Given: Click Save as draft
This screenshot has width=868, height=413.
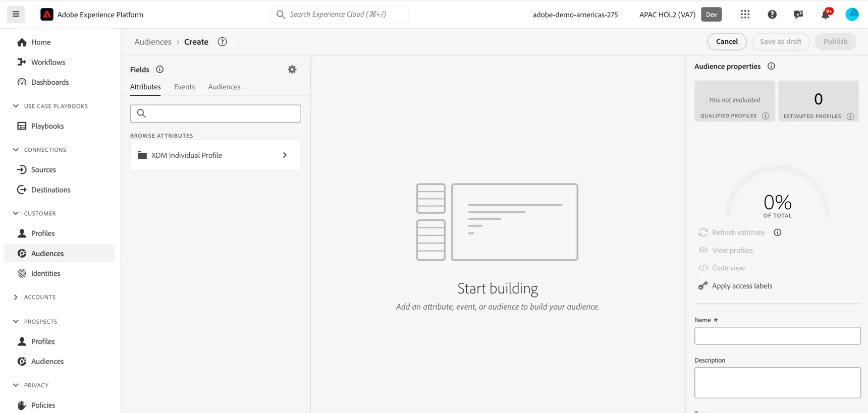Looking at the screenshot, I should coord(781,42).
